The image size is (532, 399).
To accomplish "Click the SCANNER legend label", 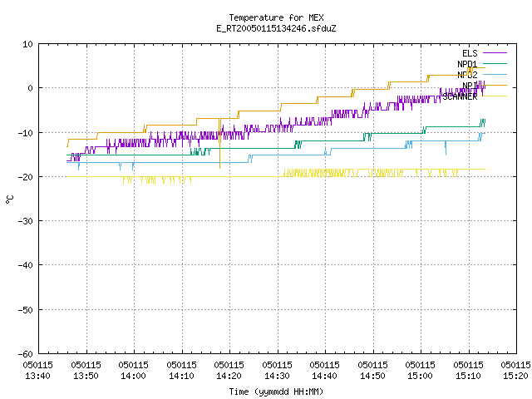I will [460, 96].
